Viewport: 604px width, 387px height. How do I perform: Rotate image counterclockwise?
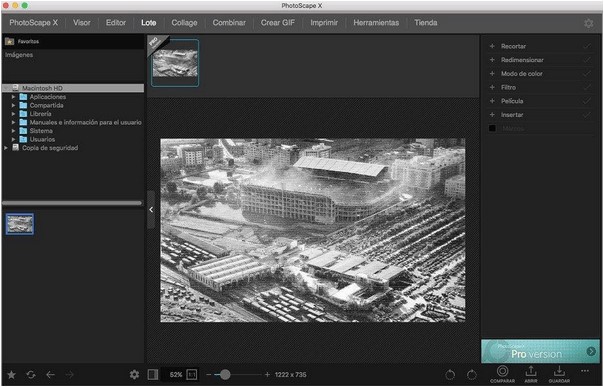pyautogui.click(x=450, y=374)
